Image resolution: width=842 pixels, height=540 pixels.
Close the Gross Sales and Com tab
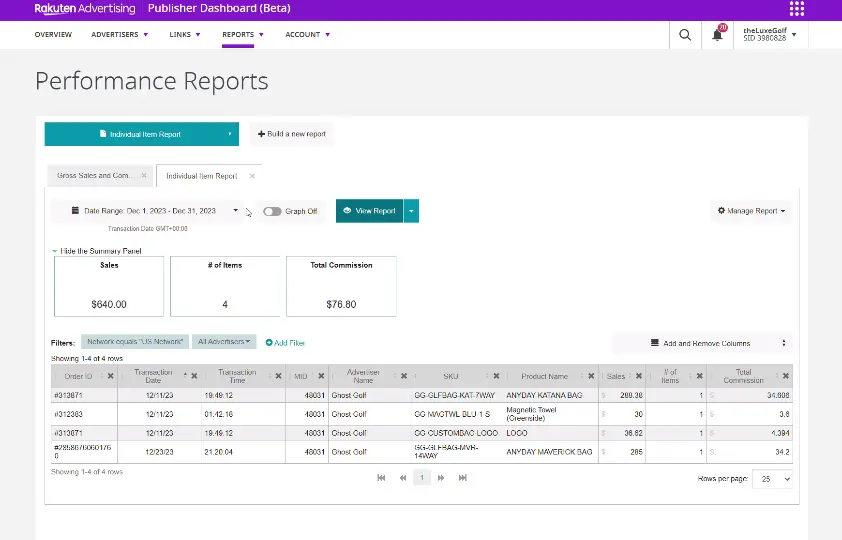[x=144, y=176]
